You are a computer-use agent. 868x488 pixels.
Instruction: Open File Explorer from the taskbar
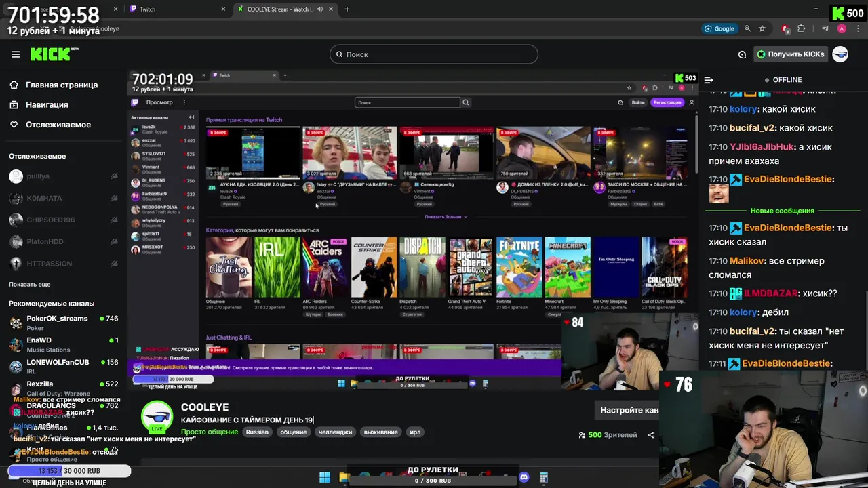click(344, 478)
